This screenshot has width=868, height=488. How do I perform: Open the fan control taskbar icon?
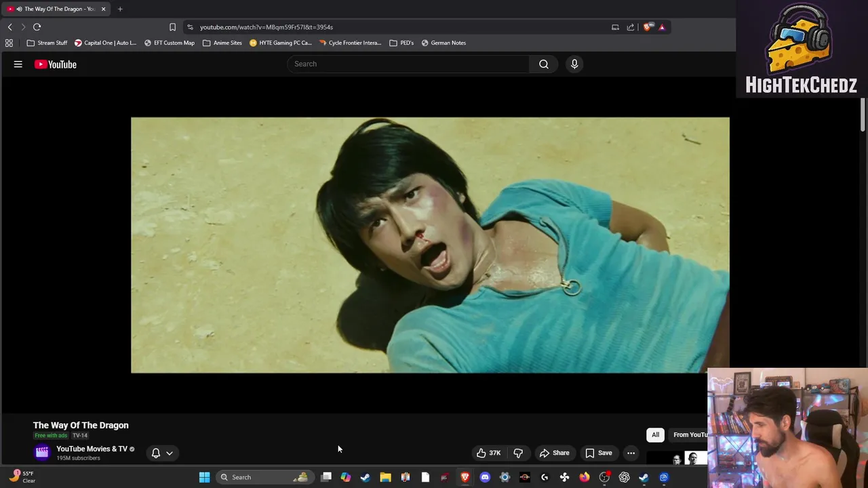click(564, 477)
